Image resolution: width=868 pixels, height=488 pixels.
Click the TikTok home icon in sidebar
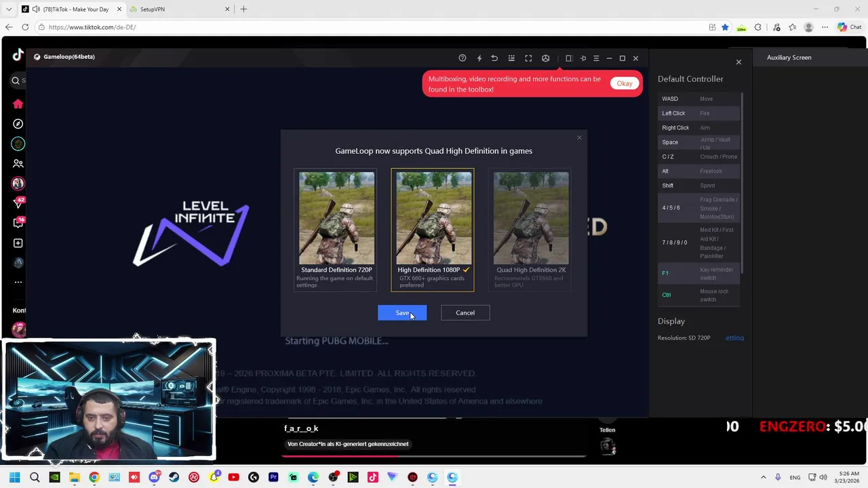[18, 104]
